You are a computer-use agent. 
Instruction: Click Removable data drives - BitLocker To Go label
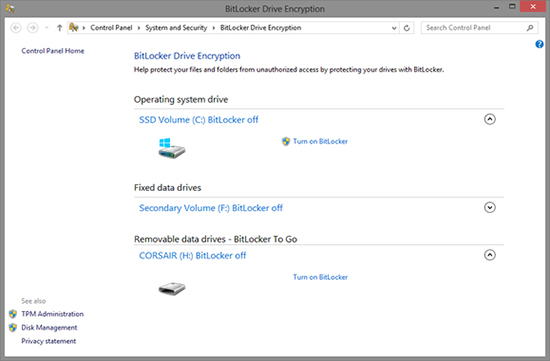(216, 239)
